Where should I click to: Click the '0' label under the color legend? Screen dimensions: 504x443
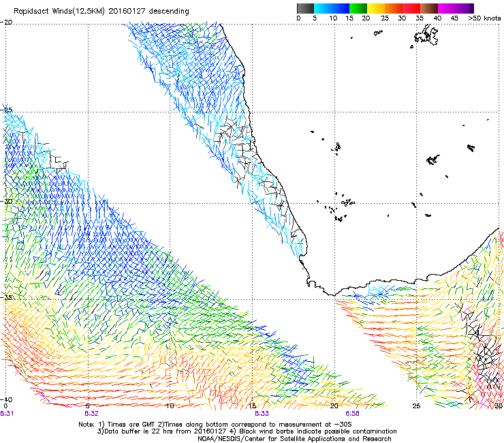click(298, 18)
